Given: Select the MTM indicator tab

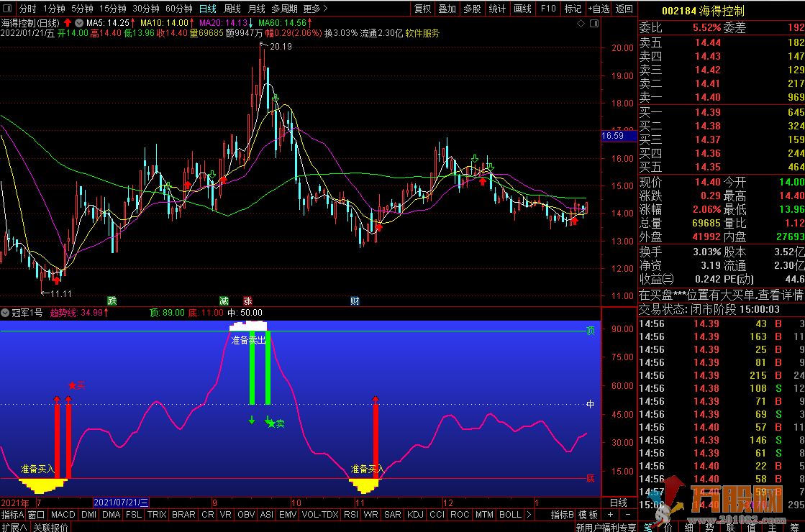Looking at the screenshot, I should [484, 515].
